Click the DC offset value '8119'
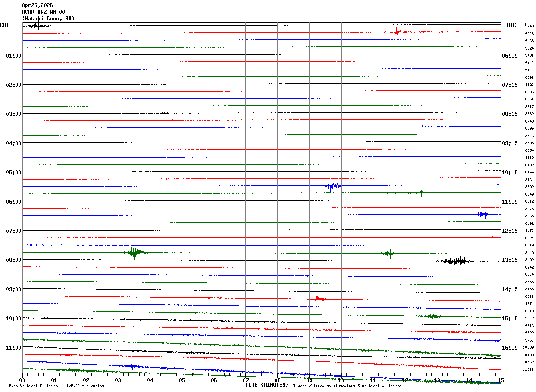Image resolution: width=536 pixels, height=392 pixels. click(x=529, y=245)
